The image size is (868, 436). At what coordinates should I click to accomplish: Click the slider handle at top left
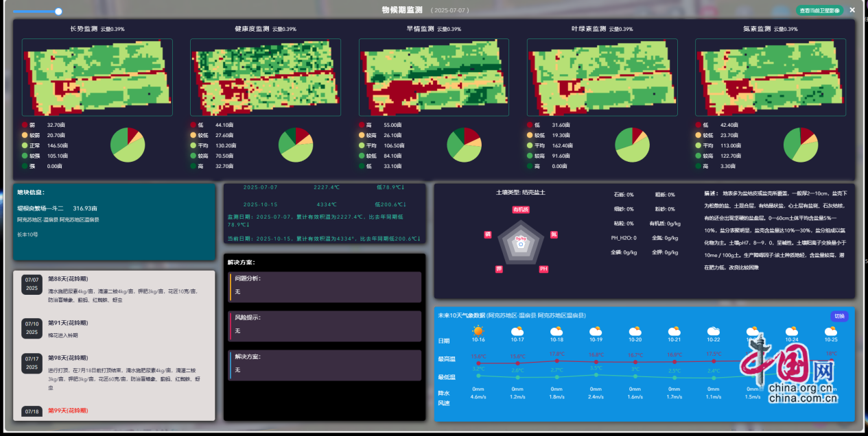click(x=58, y=11)
